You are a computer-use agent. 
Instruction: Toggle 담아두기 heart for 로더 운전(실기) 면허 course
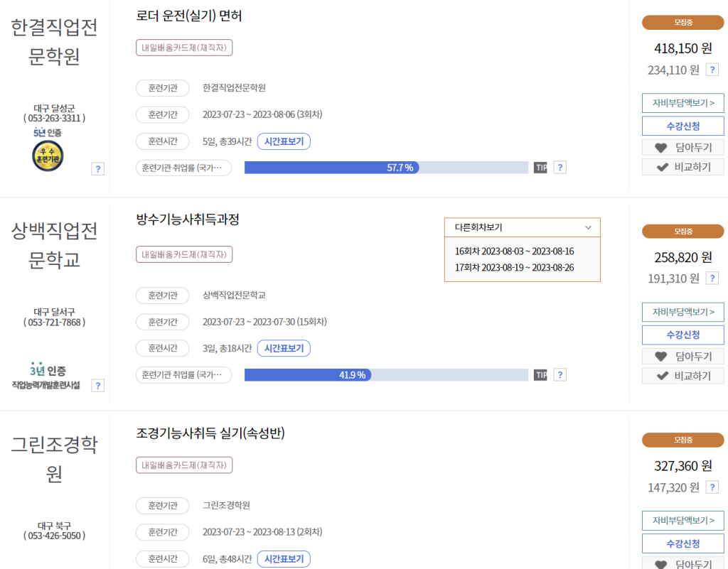tap(682, 148)
